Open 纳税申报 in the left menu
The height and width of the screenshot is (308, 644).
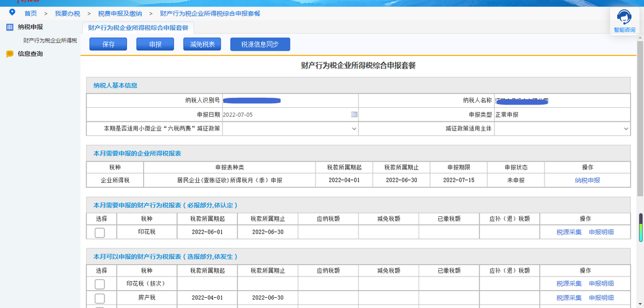[30, 27]
